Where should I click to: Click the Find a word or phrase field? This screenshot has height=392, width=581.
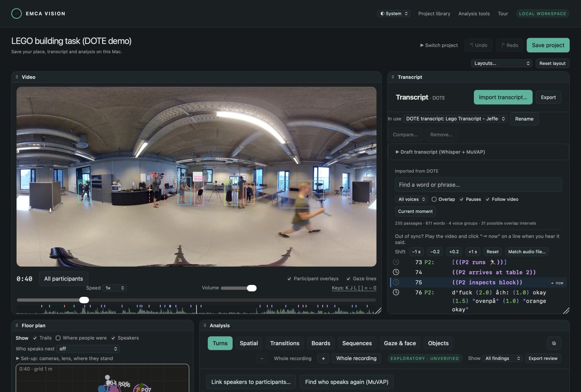478,185
